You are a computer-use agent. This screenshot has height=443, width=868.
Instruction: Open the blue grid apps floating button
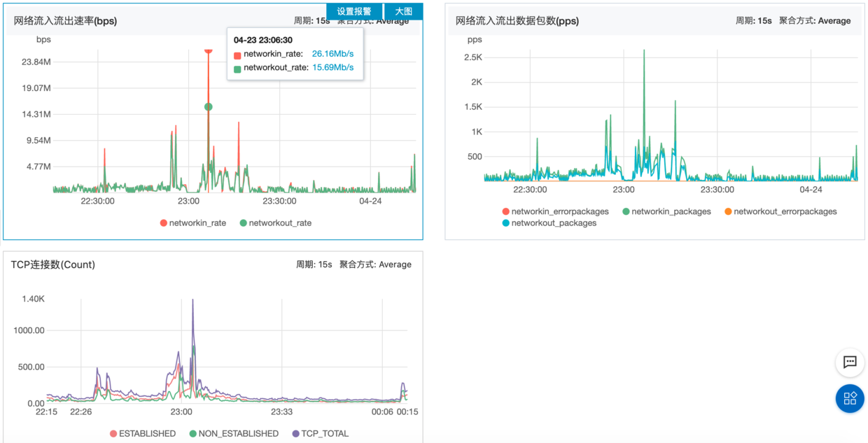click(x=850, y=398)
